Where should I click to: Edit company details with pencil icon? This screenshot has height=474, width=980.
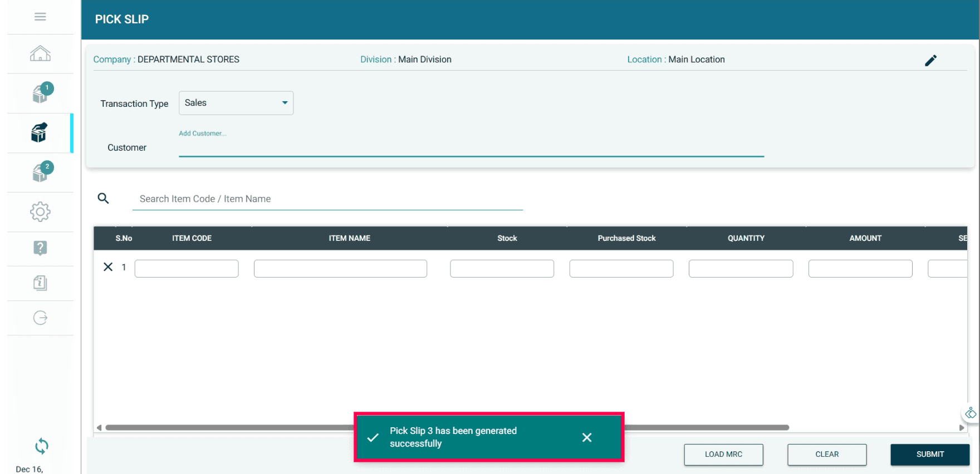pyautogui.click(x=931, y=60)
